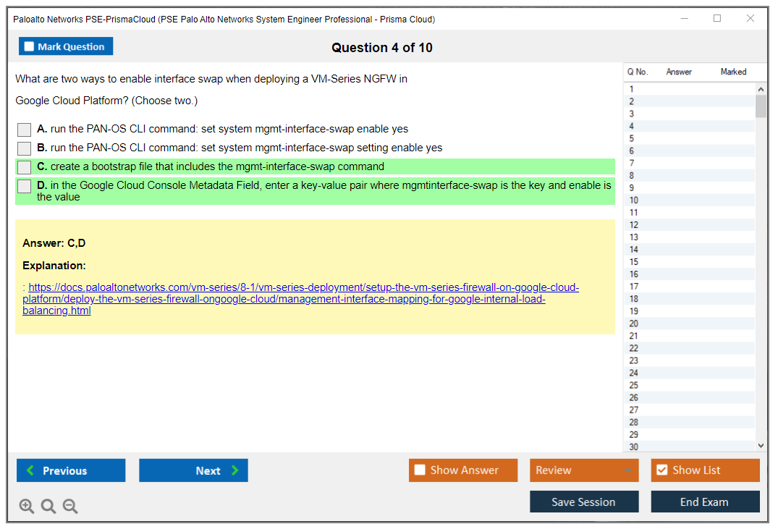Minimize the exam window
The width and height of the screenshot is (778, 532).
(684, 19)
